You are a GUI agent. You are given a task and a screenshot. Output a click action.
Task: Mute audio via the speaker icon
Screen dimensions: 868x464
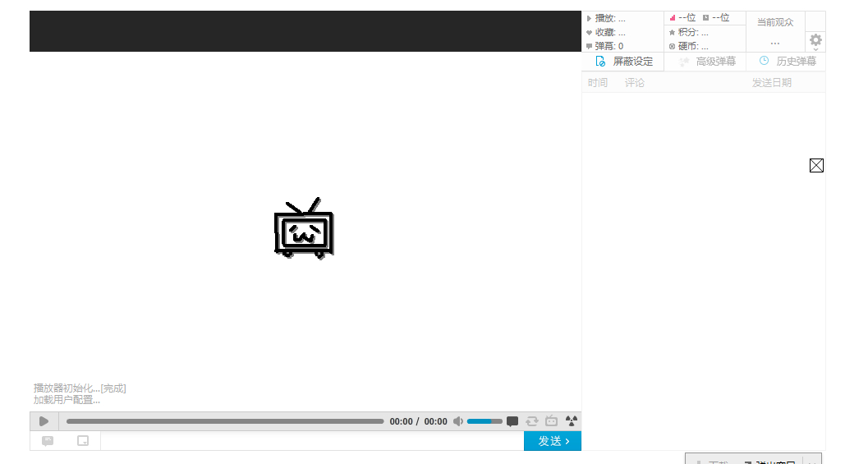[x=457, y=421]
